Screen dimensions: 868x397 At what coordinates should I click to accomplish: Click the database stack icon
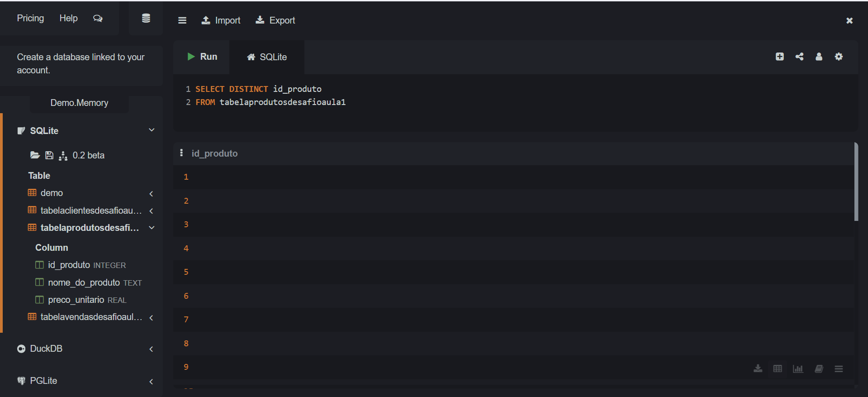coord(146,18)
